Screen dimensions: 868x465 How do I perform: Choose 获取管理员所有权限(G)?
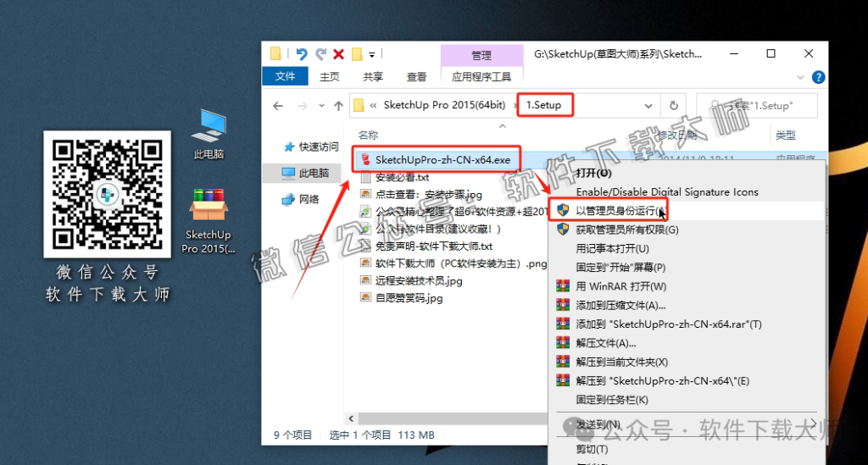626,230
